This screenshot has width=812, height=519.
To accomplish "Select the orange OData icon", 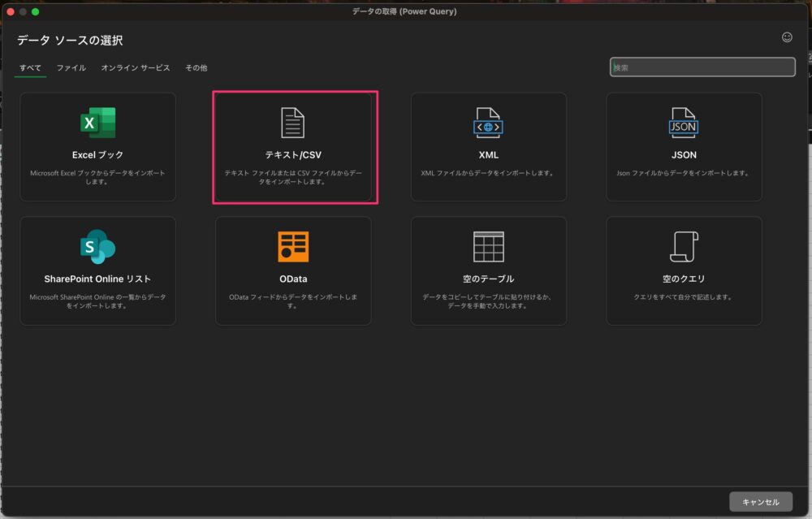I will click(x=293, y=247).
